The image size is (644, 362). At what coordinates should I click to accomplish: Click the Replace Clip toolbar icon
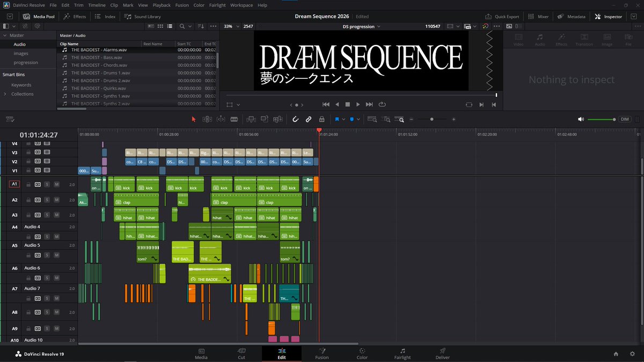[x=277, y=119]
